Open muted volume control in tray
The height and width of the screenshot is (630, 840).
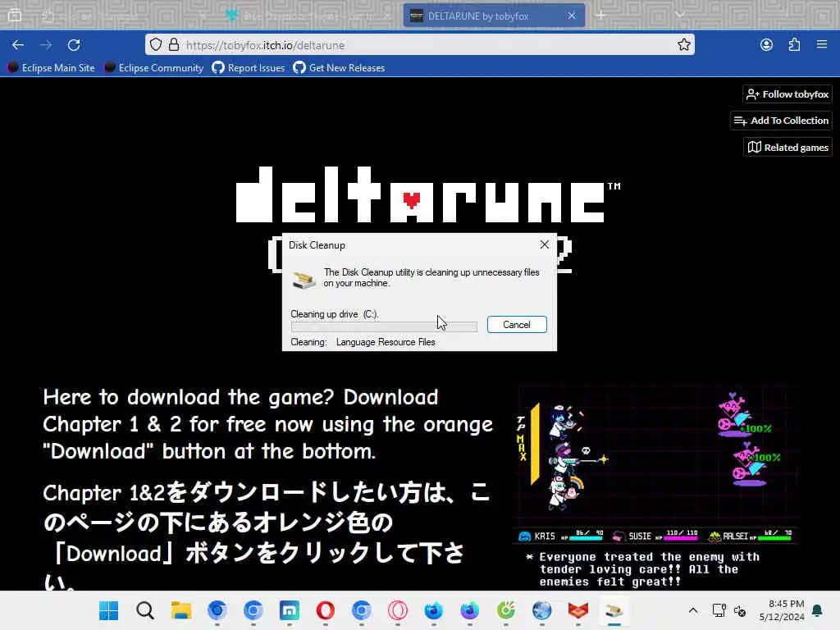(740, 610)
